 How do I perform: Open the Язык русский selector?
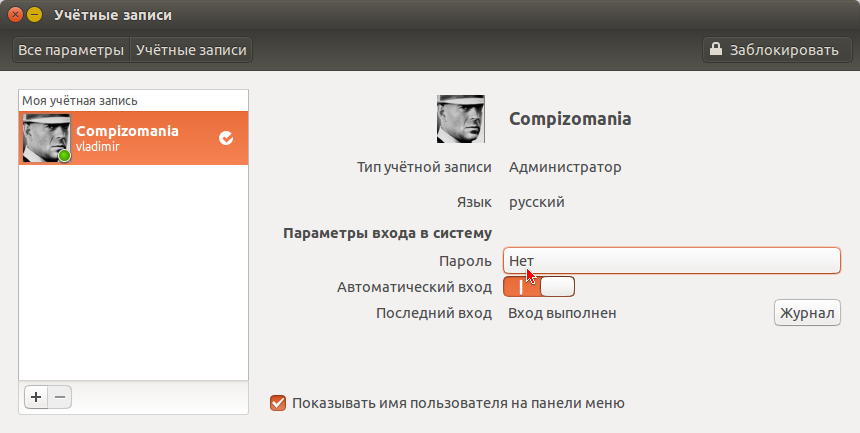click(x=536, y=202)
